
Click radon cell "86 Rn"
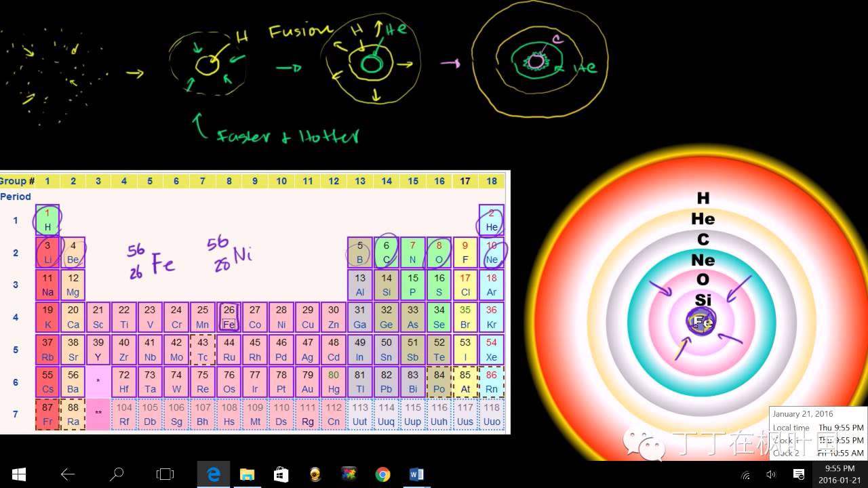click(492, 382)
